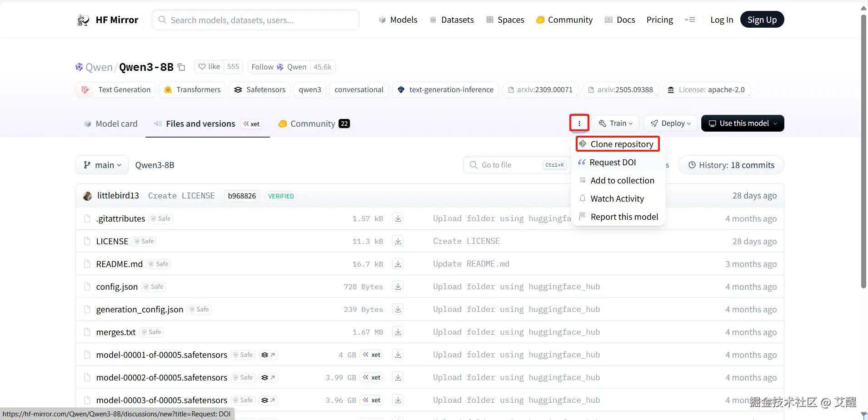Viewport: 868px width, 420px height.
Task: Switch to the Community tab
Action: coord(314,124)
